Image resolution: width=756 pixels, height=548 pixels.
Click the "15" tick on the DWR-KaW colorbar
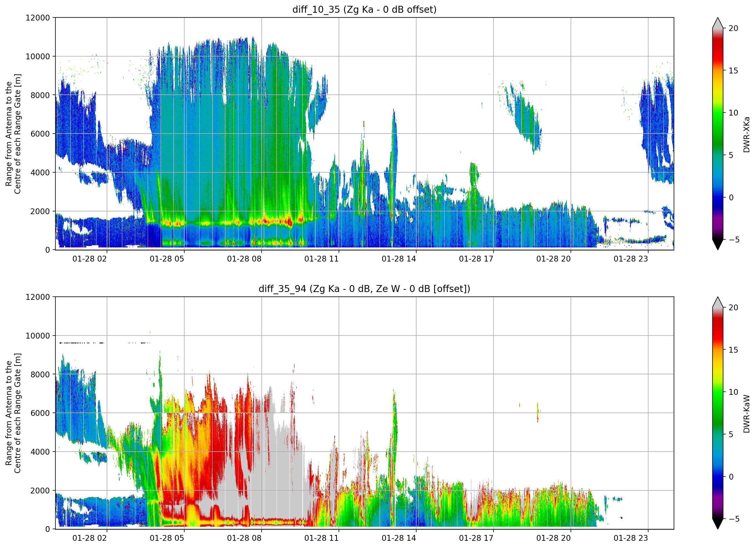(x=733, y=350)
